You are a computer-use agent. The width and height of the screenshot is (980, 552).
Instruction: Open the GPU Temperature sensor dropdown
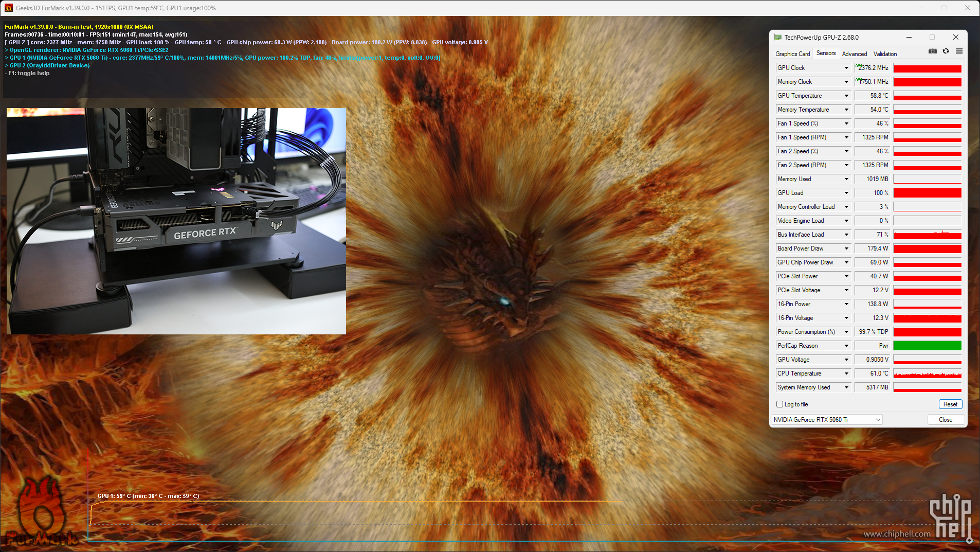tap(846, 96)
